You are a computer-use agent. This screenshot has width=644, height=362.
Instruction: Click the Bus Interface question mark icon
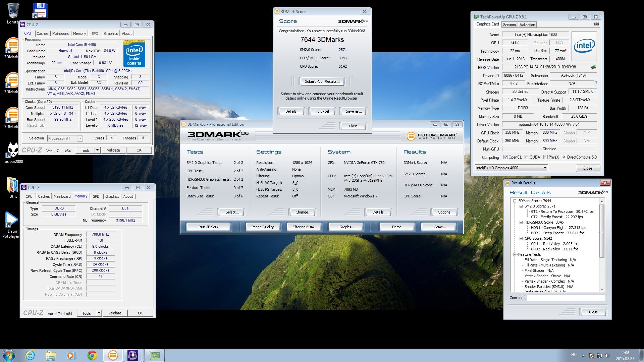(x=596, y=83)
